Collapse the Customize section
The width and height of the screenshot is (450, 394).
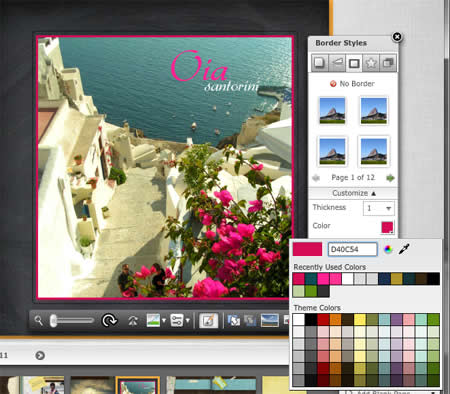pos(354,193)
